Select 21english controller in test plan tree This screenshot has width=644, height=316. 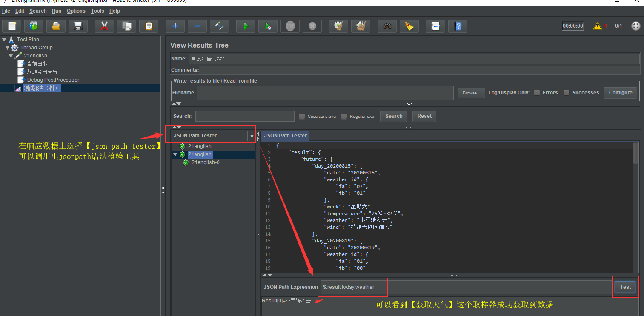tap(35, 56)
